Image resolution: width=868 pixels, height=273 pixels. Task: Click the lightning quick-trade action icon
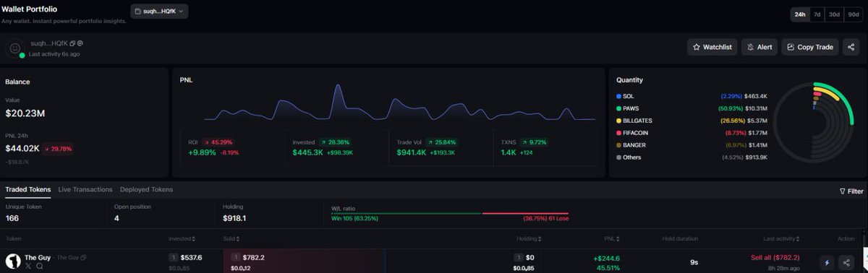pyautogui.click(x=827, y=263)
